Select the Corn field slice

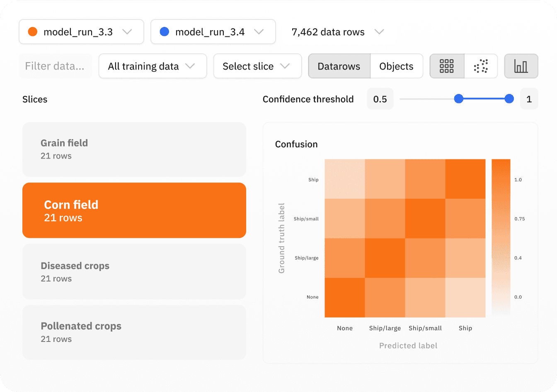click(x=134, y=210)
